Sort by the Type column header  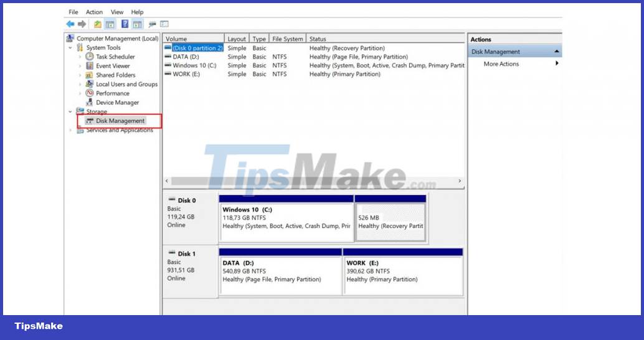259,39
